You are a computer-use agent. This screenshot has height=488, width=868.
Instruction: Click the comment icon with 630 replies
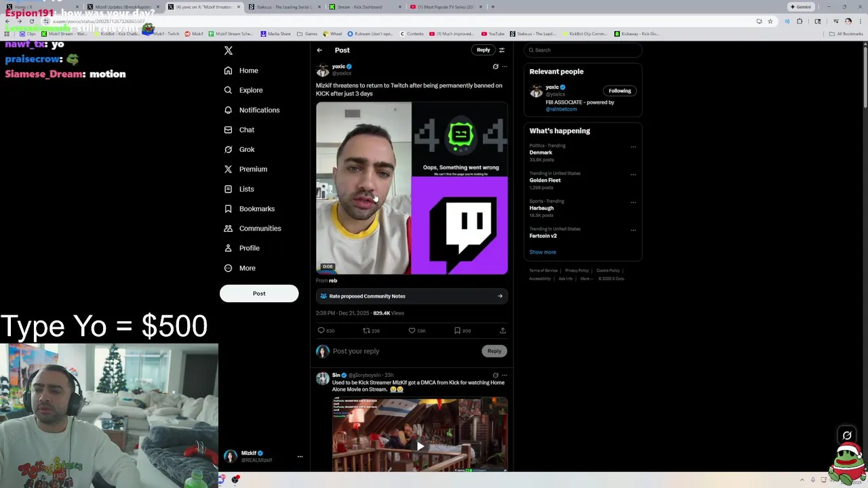click(321, 331)
